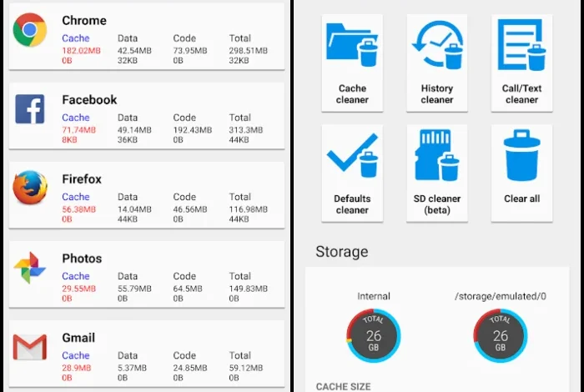Select the Gmail envelope icon
This screenshot has height=392, width=584.
[x=30, y=347]
